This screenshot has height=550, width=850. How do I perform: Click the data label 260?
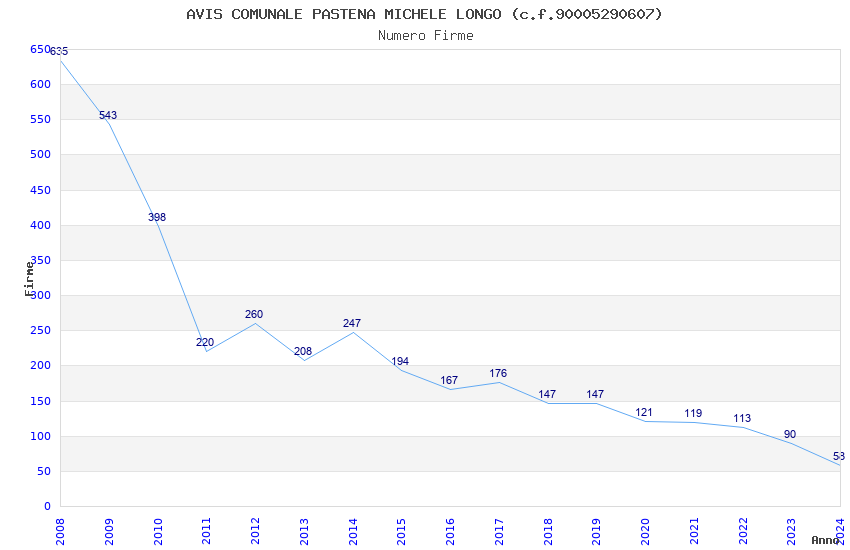click(254, 314)
